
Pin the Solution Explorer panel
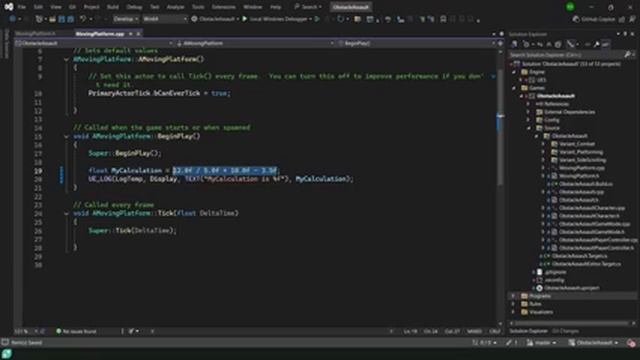coord(625,34)
